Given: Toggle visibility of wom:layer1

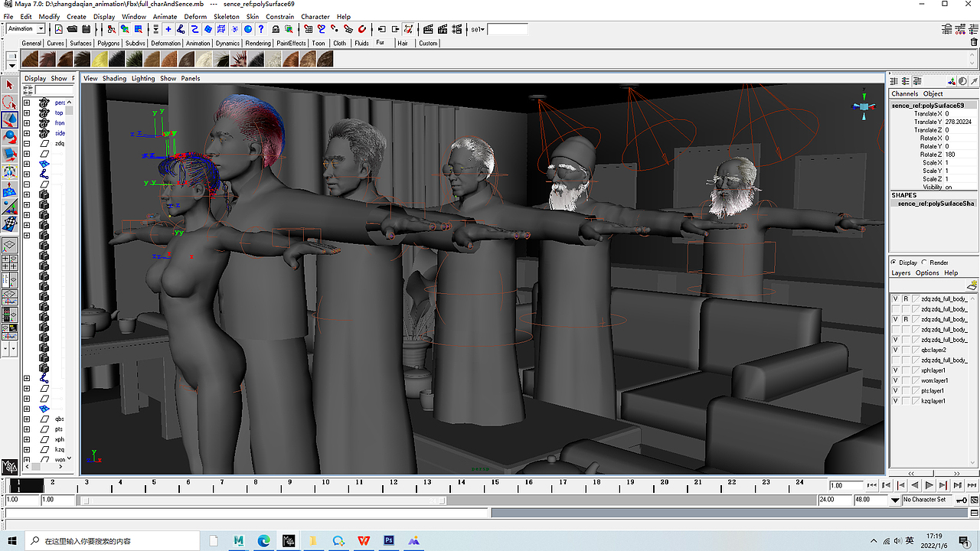Looking at the screenshot, I should click(x=896, y=380).
